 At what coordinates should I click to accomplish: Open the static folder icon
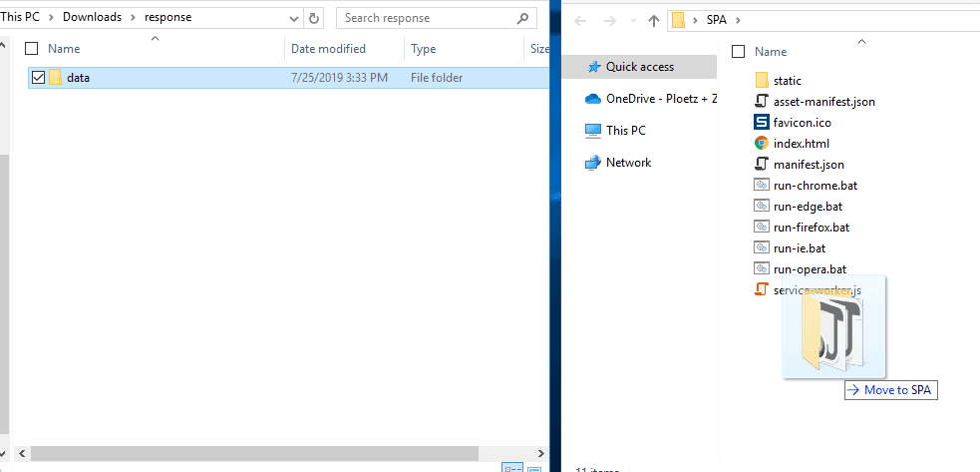click(762, 81)
